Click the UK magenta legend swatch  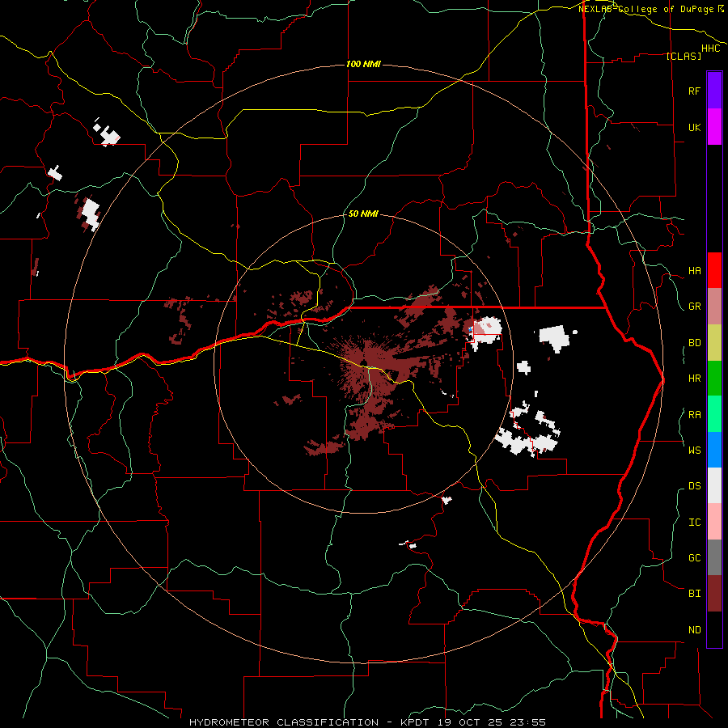point(714,127)
